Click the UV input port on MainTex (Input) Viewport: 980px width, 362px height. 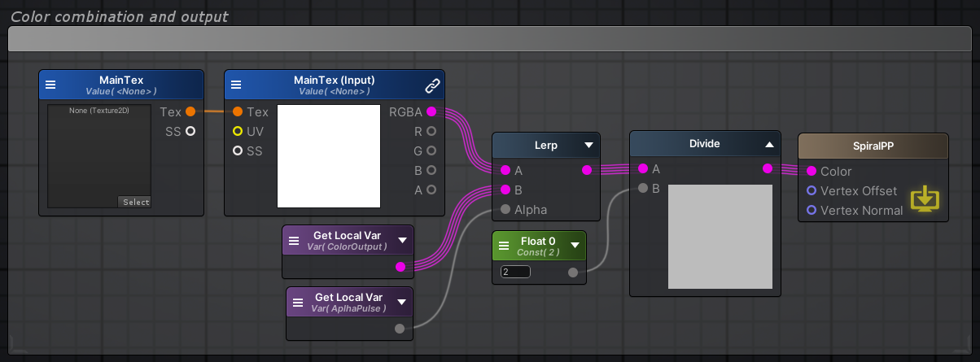point(238,131)
